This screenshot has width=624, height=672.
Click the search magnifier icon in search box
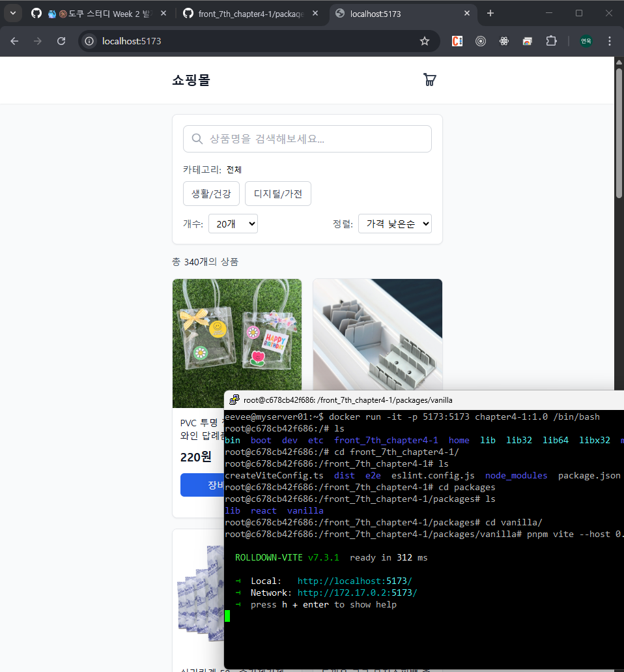[x=197, y=139]
